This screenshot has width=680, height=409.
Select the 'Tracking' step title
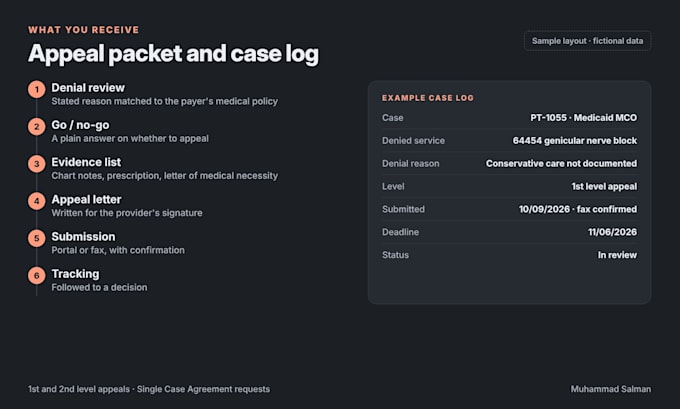click(75, 274)
